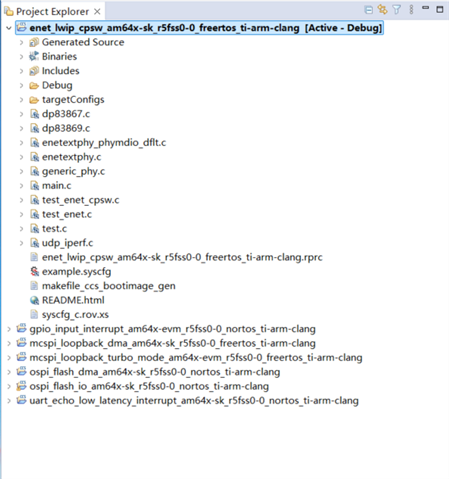The width and height of the screenshot is (449, 479).
Task: Select test_enet.c in the tree
Action: (67, 214)
